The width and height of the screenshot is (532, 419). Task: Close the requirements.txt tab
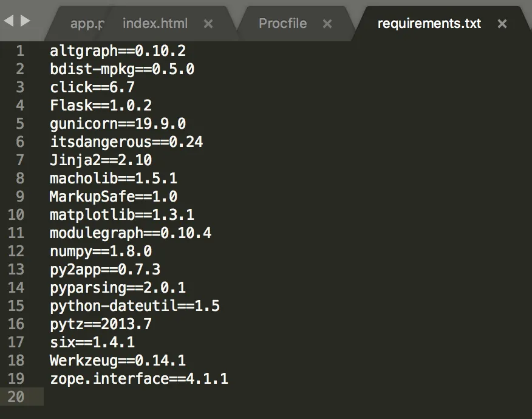pos(502,24)
